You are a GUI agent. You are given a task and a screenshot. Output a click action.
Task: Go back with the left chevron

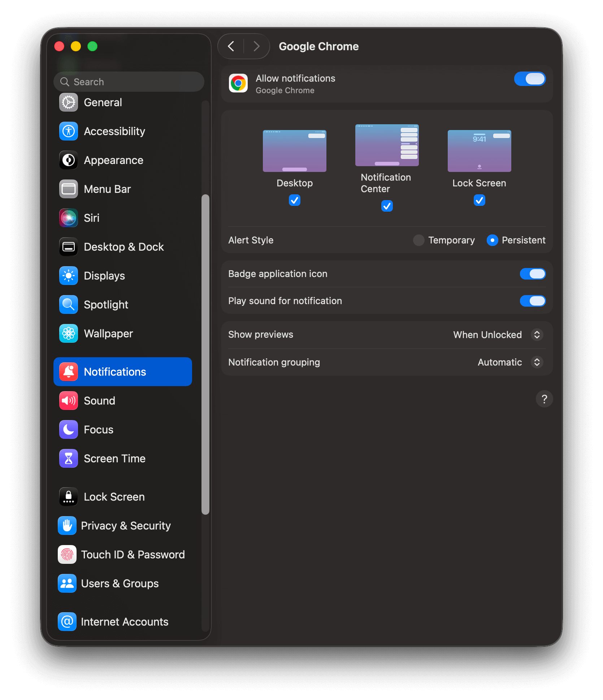[x=231, y=46]
